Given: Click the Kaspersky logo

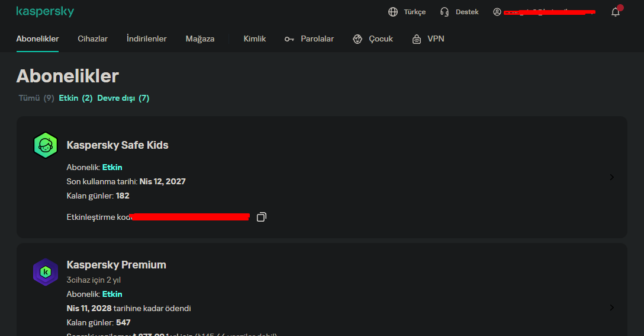Looking at the screenshot, I should [x=45, y=11].
